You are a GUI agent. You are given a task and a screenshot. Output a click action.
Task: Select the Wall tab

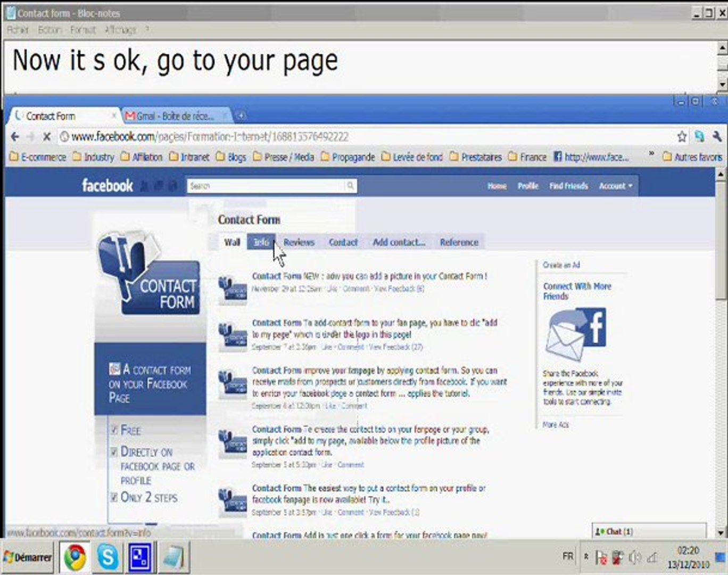click(232, 242)
